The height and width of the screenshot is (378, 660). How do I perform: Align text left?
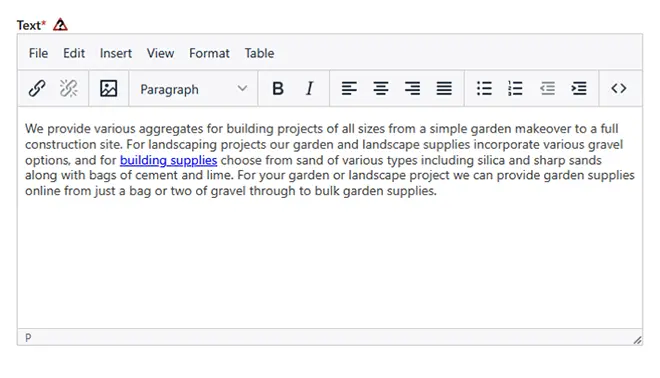point(349,89)
